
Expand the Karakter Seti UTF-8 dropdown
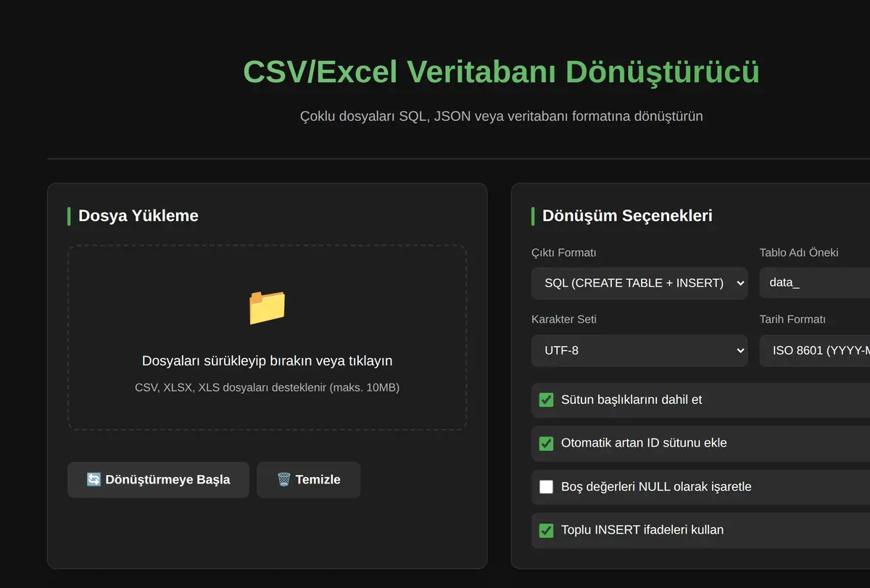coord(639,350)
